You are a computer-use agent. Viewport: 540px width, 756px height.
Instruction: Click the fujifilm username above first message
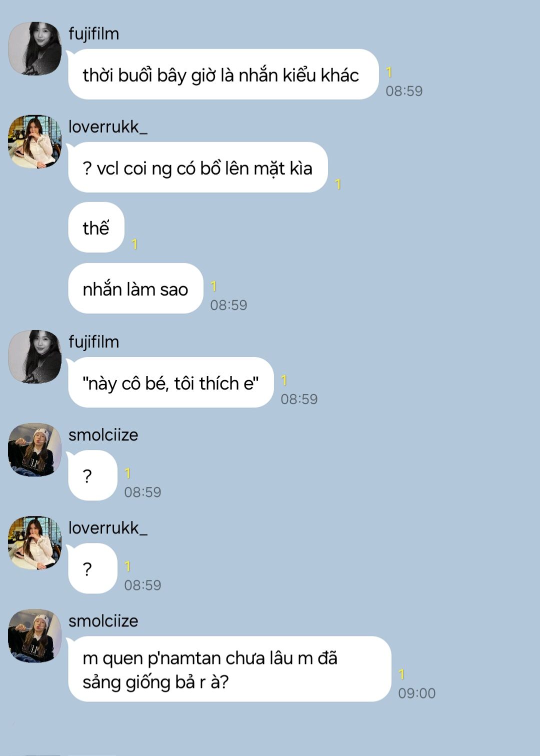(93, 34)
